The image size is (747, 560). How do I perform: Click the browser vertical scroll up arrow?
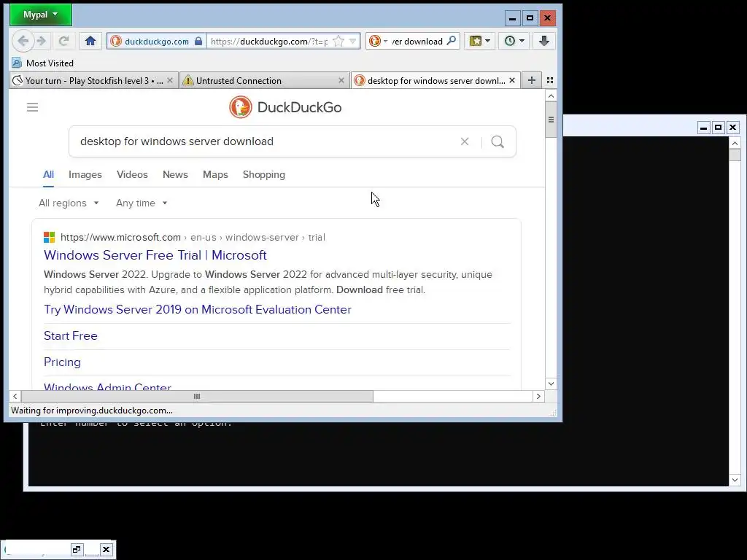(x=551, y=96)
